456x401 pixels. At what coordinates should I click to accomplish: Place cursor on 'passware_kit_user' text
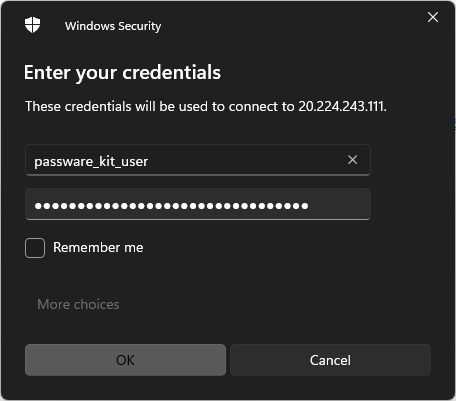click(91, 162)
